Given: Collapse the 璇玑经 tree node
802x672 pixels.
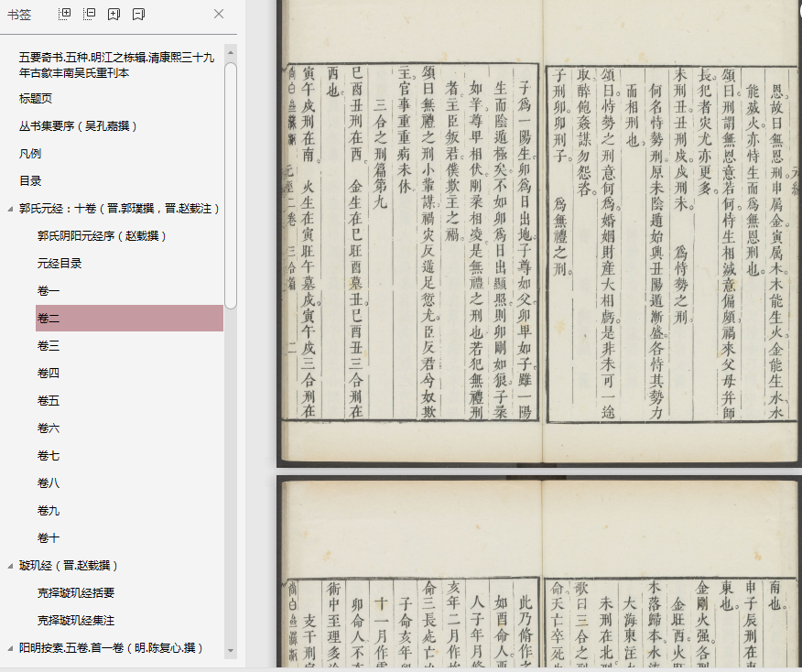Looking at the screenshot, I should click(10, 566).
